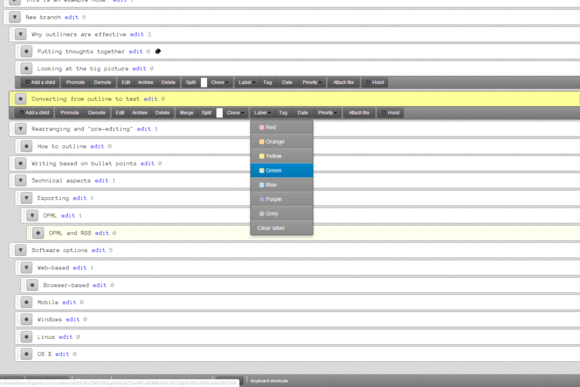Collapse the New branch node
This screenshot has width=580, height=387.
(x=15, y=17)
